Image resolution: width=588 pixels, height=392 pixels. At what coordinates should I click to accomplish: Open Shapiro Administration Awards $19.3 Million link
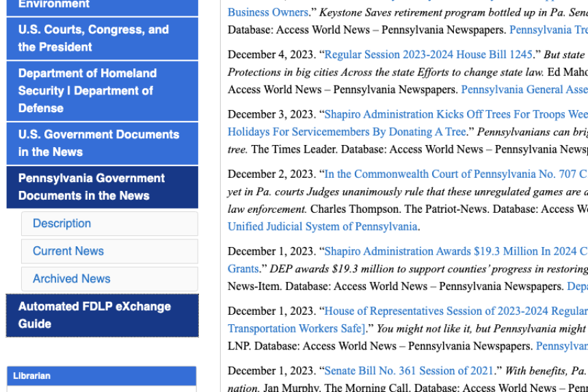455,251
